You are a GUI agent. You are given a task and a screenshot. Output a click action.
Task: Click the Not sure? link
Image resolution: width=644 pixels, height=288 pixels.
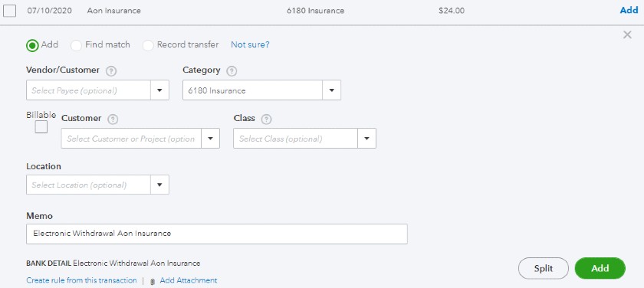click(x=250, y=44)
